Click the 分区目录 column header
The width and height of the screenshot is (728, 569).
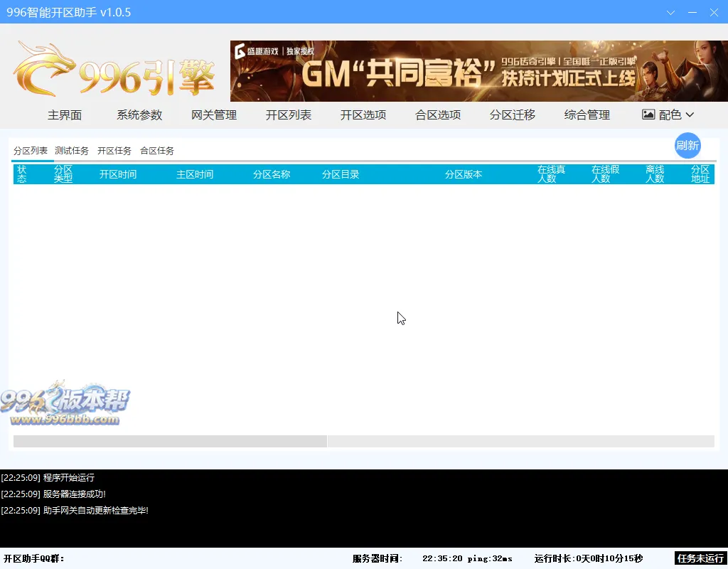click(341, 174)
